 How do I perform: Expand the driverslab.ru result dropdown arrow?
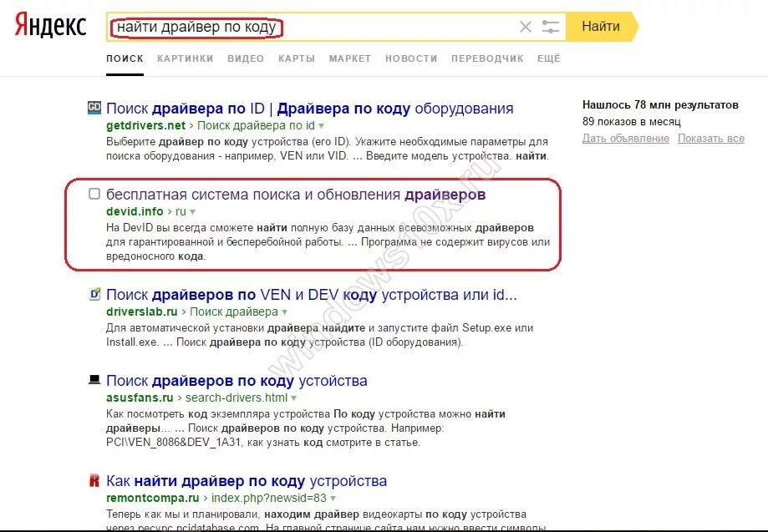[x=285, y=312]
